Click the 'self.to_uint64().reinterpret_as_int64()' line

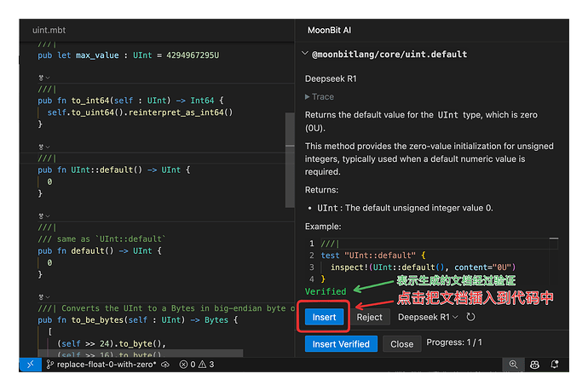click(x=140, y=112)
